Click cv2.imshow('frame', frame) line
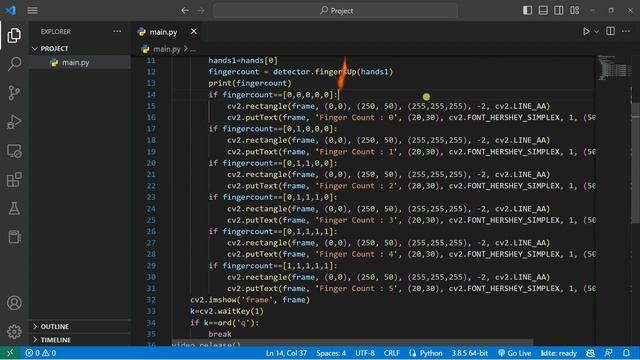 point(250,300)
